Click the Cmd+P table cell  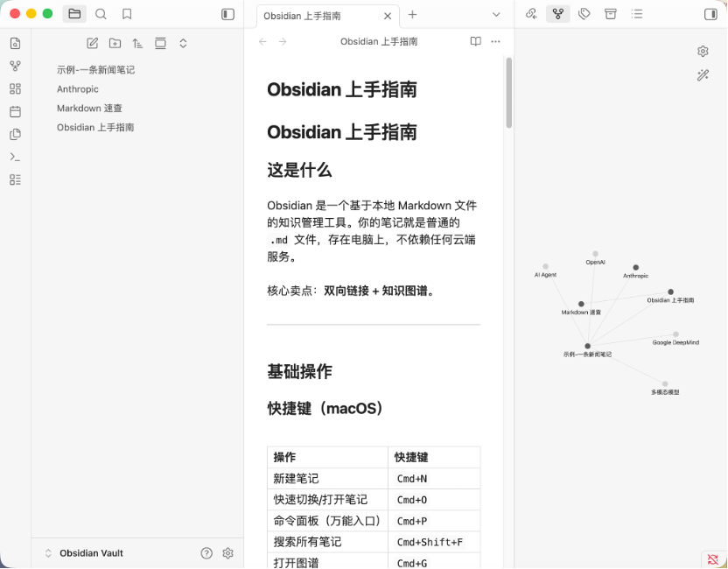click(x=434, y=521)
